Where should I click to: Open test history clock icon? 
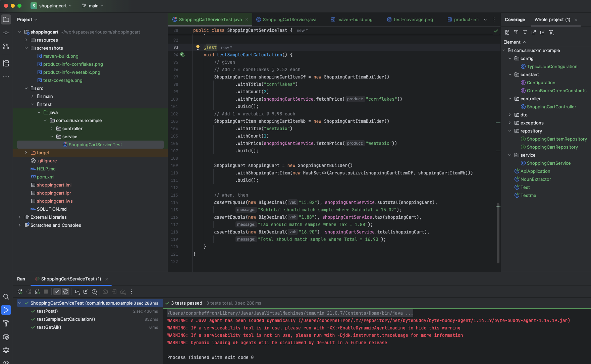click(95, 292)
